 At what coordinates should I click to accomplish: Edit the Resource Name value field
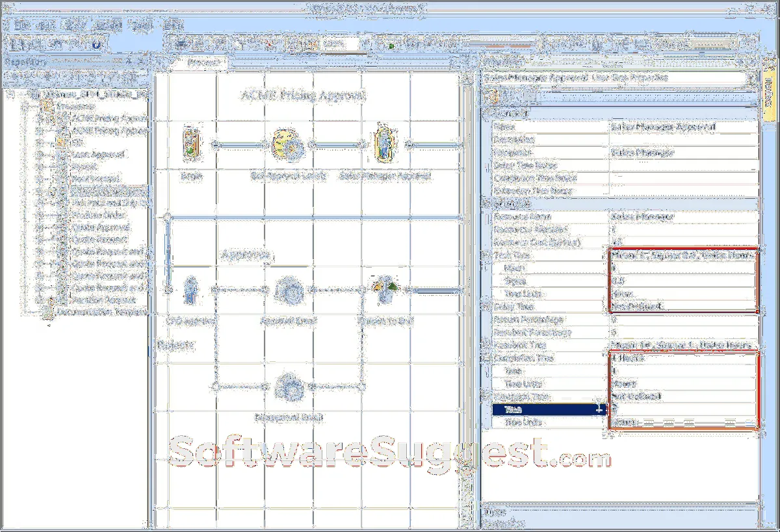click(x=683, y=217)
